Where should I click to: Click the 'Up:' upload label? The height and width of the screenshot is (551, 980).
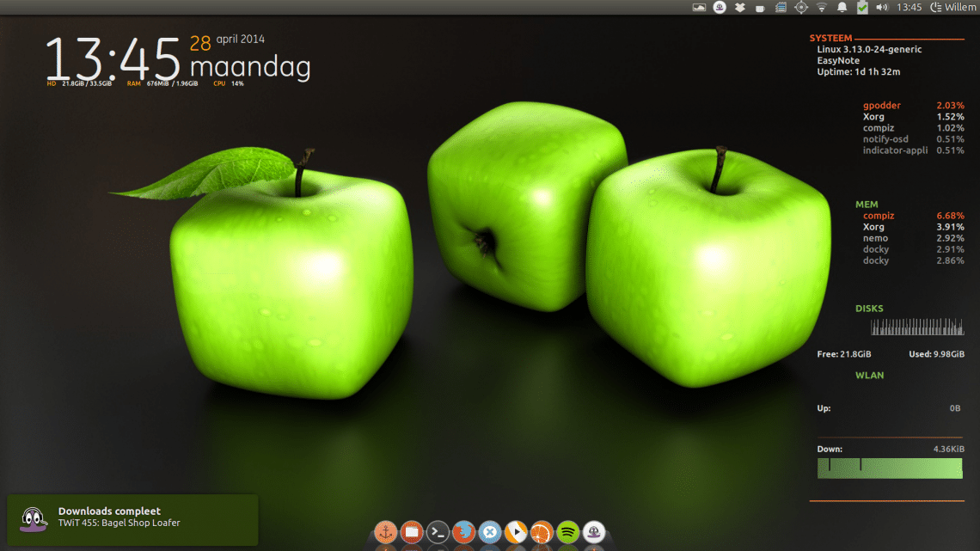pos(824,408)
